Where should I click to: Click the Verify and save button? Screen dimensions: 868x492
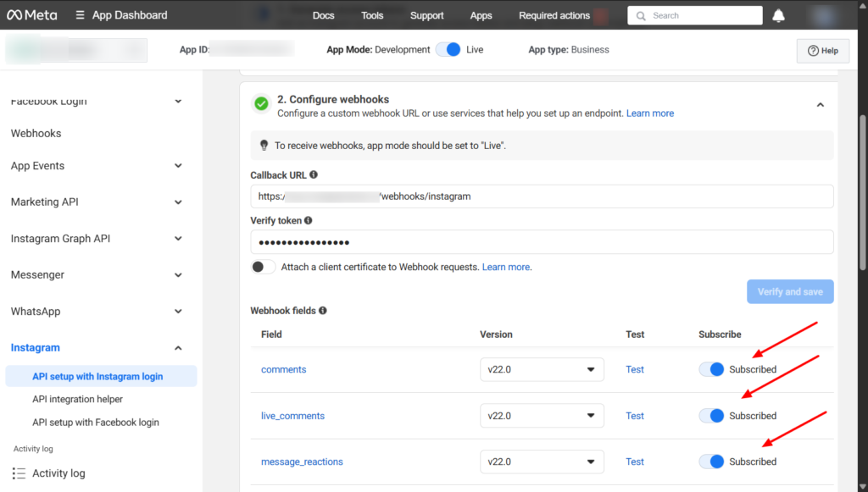coord(790,292)
